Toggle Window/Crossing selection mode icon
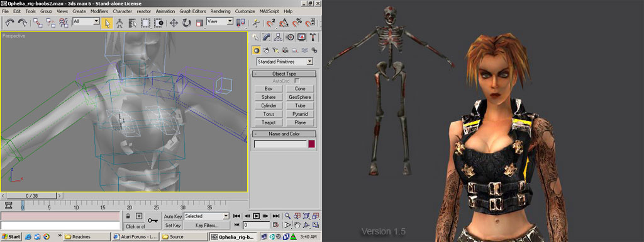 [x=158, y=23]
